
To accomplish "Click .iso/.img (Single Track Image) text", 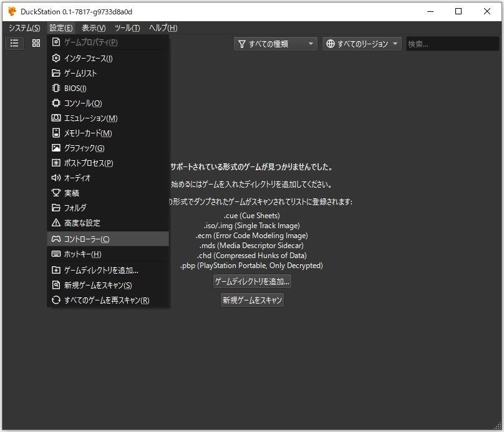I will [251, 226].
